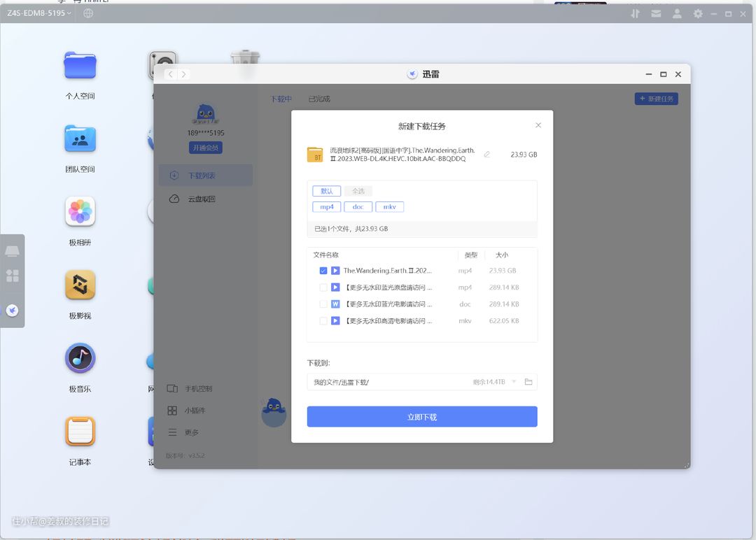This screenshot has height=540, width=756.
Task: Launch the 极音乐 music app
Action: [x=80, y=359]
